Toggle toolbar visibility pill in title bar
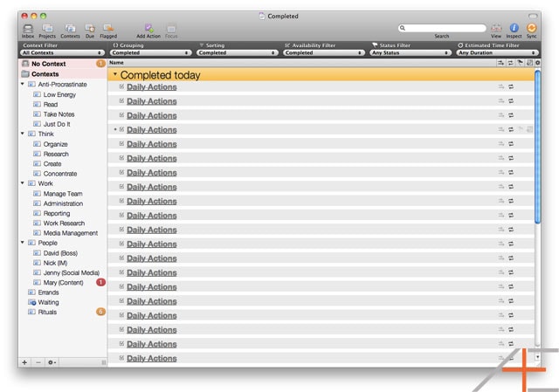Screen dimensions: 559x392 coord(533,16)
